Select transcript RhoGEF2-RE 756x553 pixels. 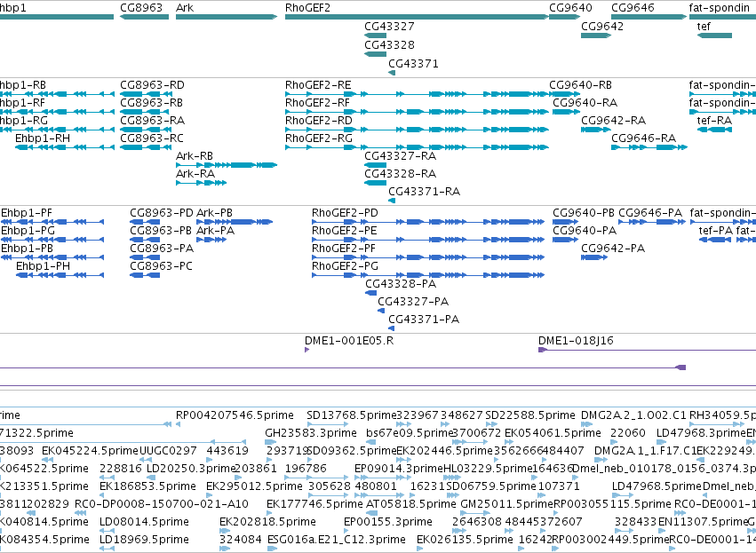coord(318,85)
